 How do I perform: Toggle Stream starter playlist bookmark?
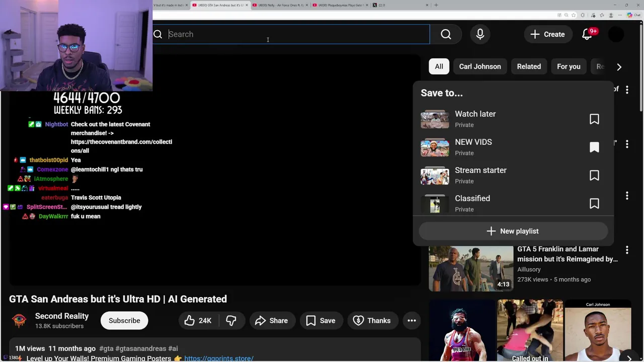pos(594,175)
